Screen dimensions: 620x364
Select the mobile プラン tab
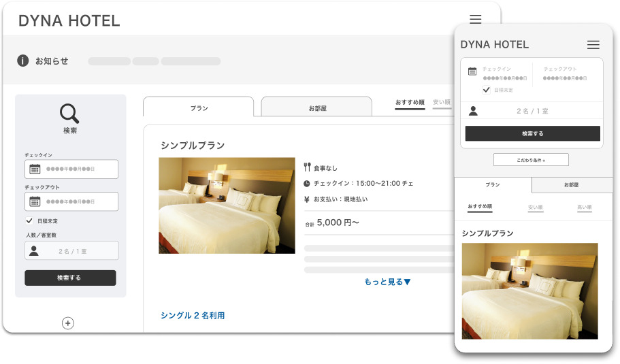(x=493, y=185)
